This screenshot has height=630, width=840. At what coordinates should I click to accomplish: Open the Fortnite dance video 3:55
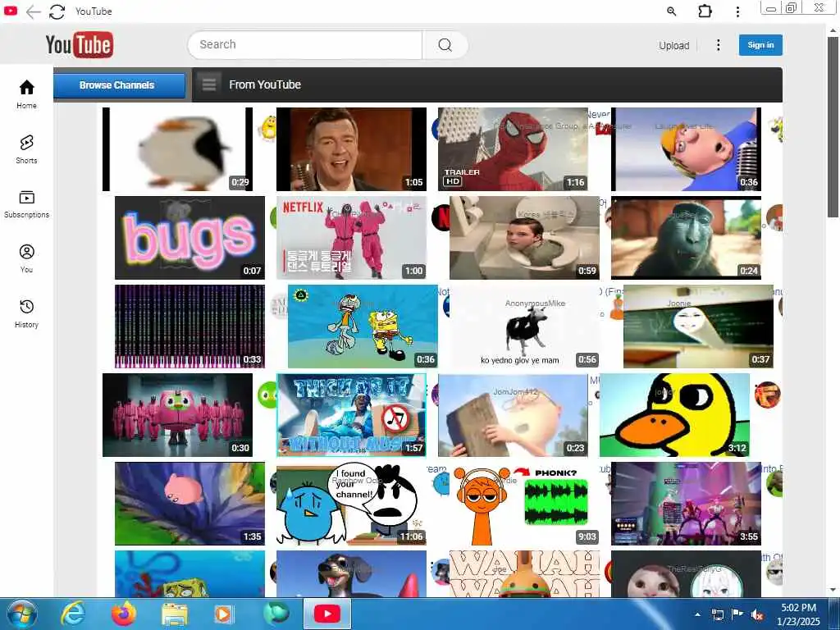tap(687, 504)
